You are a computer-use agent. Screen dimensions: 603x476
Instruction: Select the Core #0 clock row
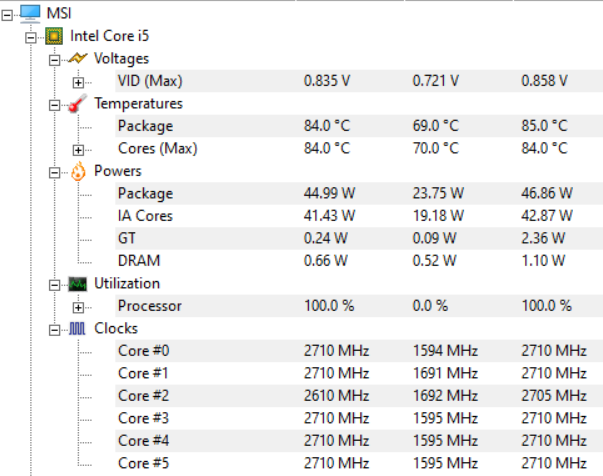[x=143, y=351]
